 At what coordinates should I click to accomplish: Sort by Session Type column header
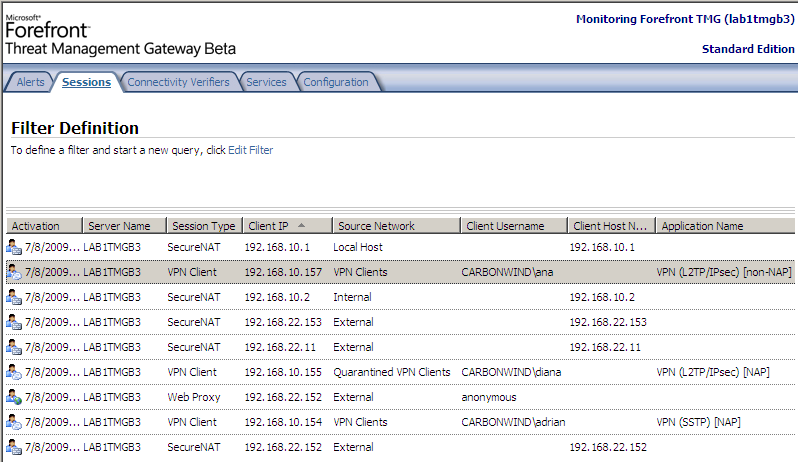(x=205, y=226)
